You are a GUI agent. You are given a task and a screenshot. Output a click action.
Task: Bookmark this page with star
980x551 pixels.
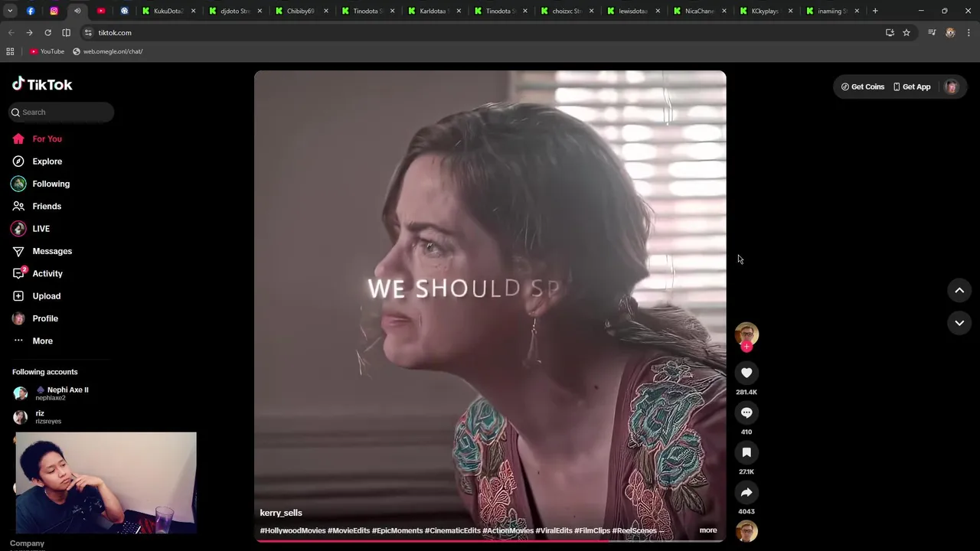(906, 33)
